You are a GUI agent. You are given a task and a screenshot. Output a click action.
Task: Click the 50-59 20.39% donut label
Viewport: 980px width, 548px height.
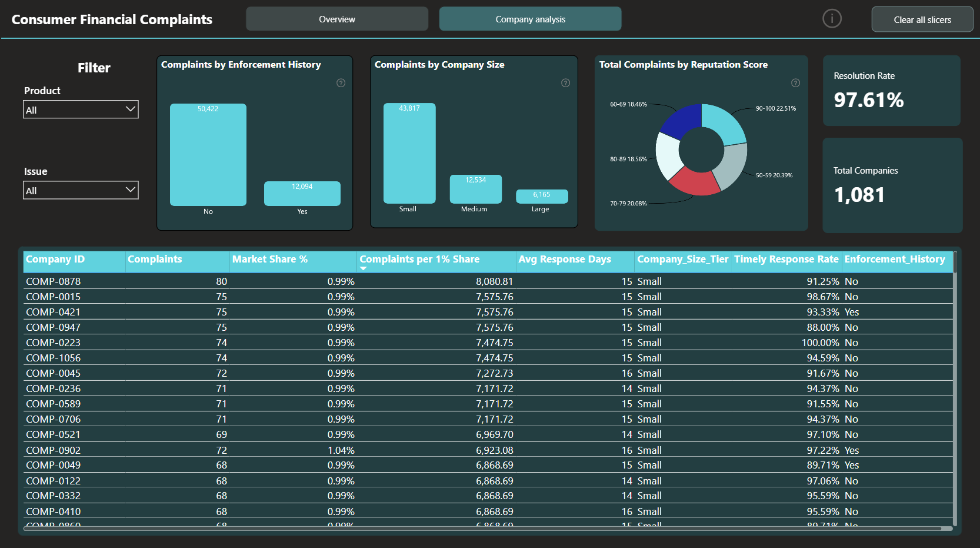(774, 175)
